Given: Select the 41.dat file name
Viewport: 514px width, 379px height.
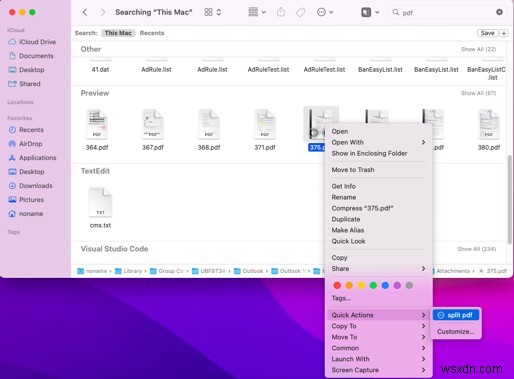Looking at the screenshot, I should tap(100, 70).
